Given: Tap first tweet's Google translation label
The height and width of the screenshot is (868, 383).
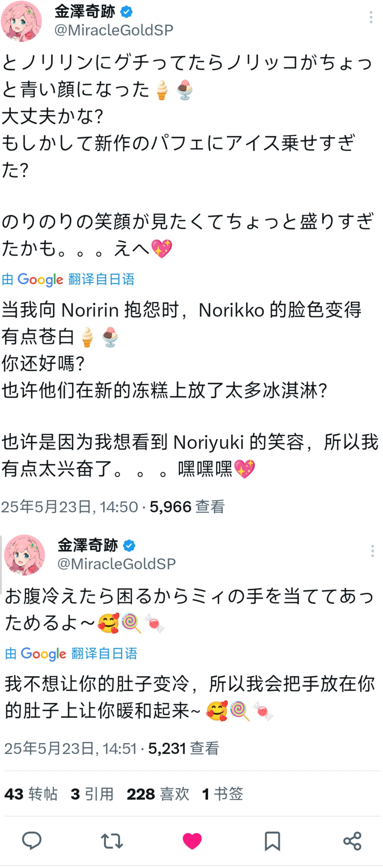Looking at the screenshot, I should click(68, 279).
